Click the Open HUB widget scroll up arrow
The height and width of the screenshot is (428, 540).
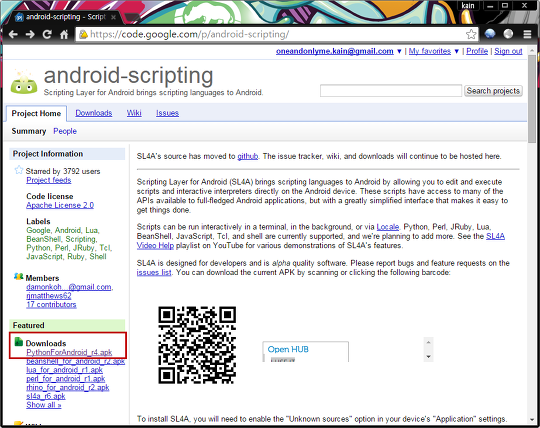428,342
